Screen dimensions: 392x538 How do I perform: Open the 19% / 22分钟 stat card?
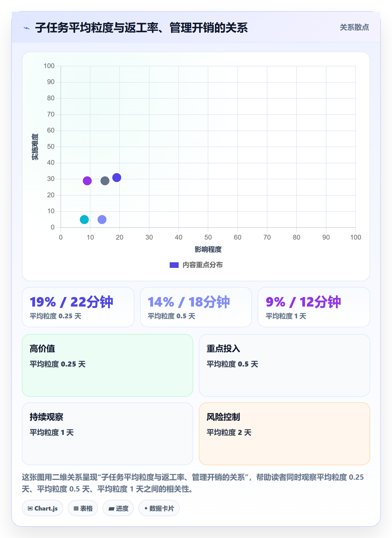pos(78,307)
